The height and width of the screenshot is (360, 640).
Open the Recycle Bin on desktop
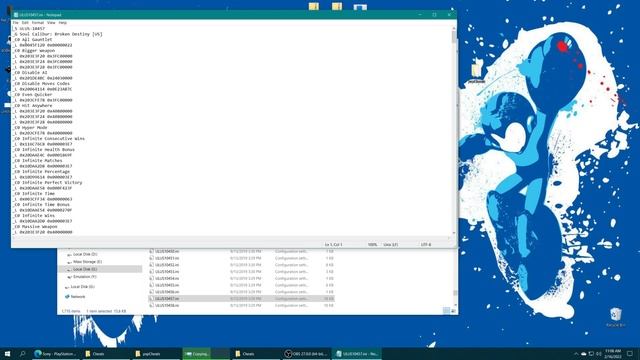pos(616,317)
